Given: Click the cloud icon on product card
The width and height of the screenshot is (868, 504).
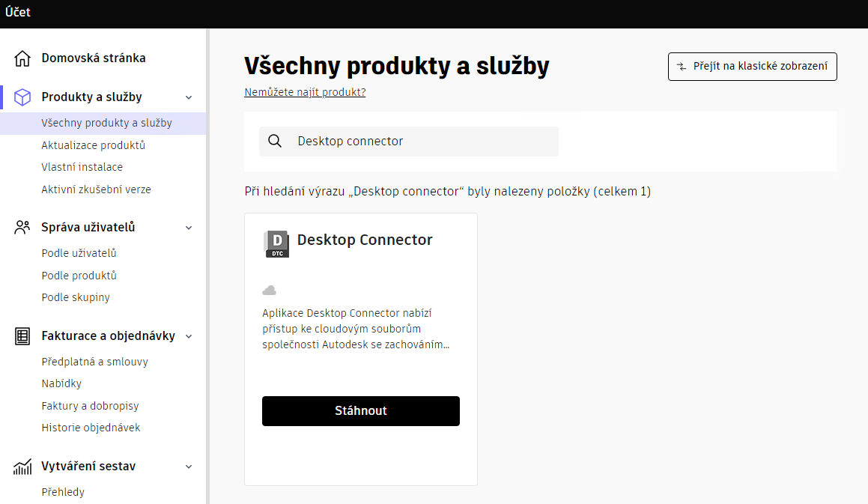Looking at the screenshot, I should pos(270,290).
